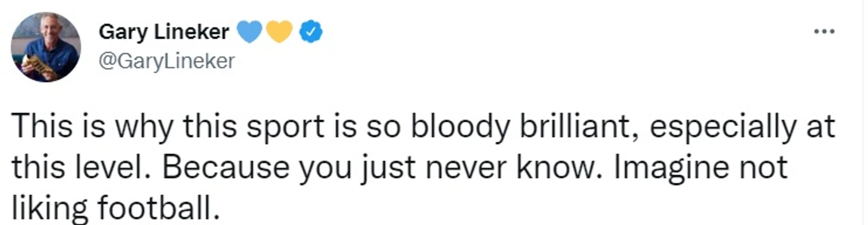Open Gary Lineker's profile picture

pos(46,47)
